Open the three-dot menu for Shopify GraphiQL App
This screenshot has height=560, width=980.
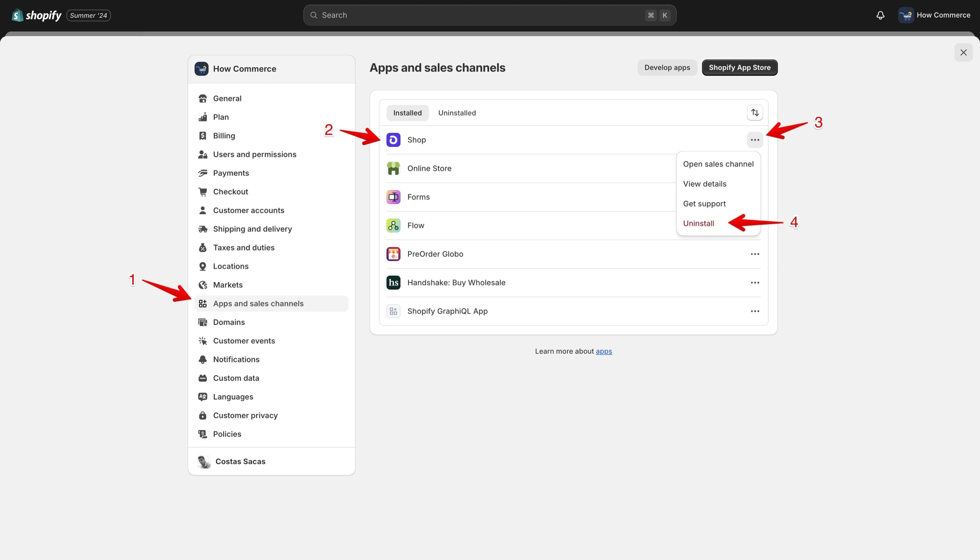point(755,311)
